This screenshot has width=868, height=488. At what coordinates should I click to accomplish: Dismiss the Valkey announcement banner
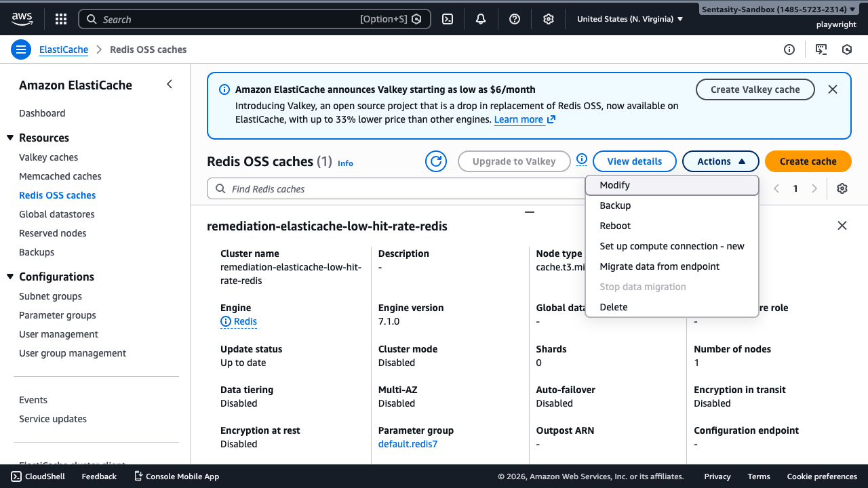click(833, 89)
